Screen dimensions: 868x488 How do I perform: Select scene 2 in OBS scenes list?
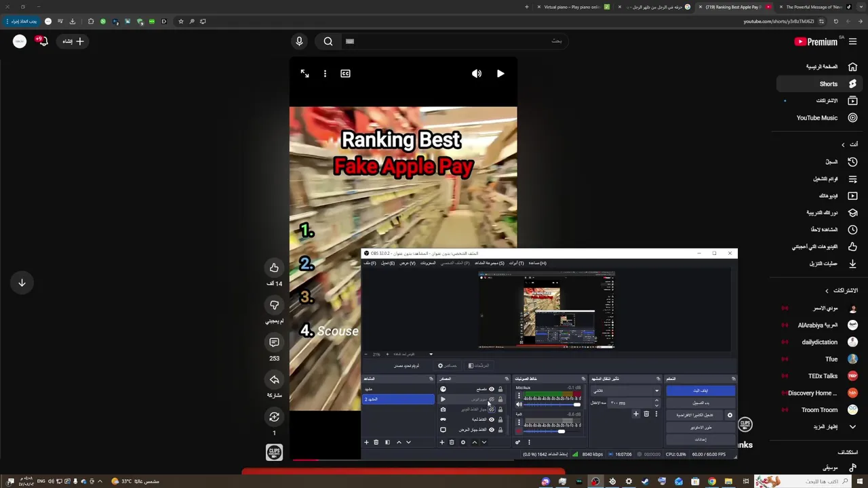398,399
